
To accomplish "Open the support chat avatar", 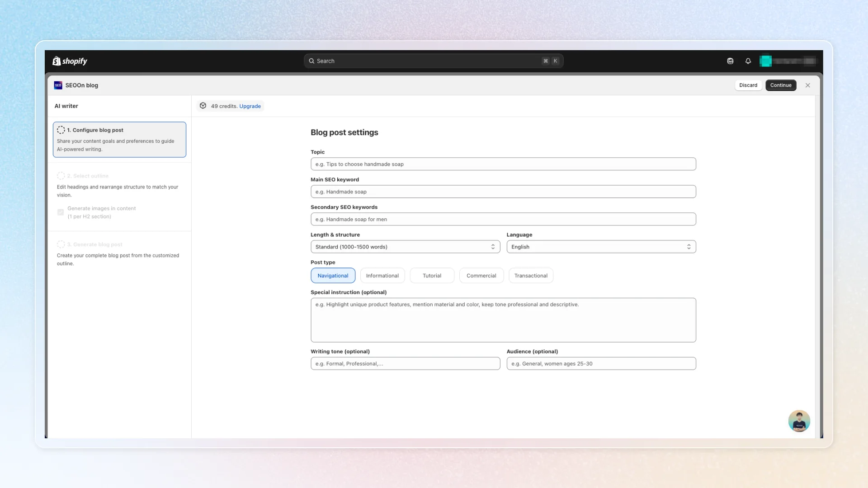I will tap(799, 421).
